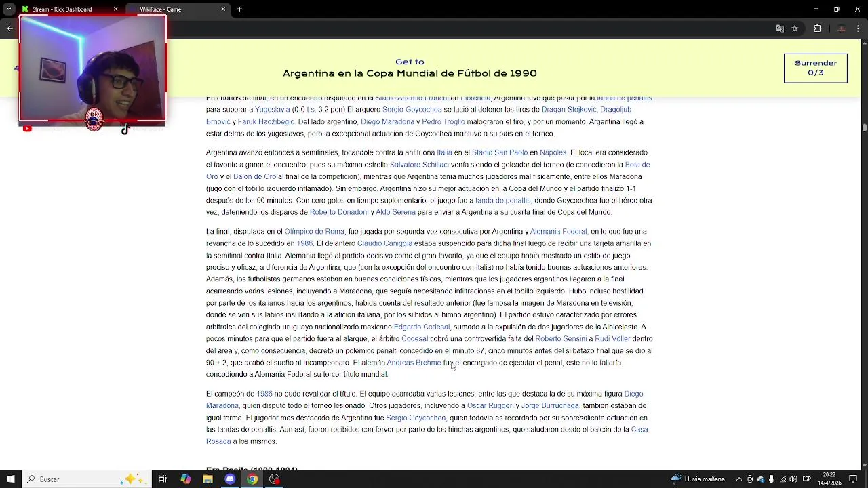Open Discord from the taskbar

pyautogui.click(x=230, y=479)
